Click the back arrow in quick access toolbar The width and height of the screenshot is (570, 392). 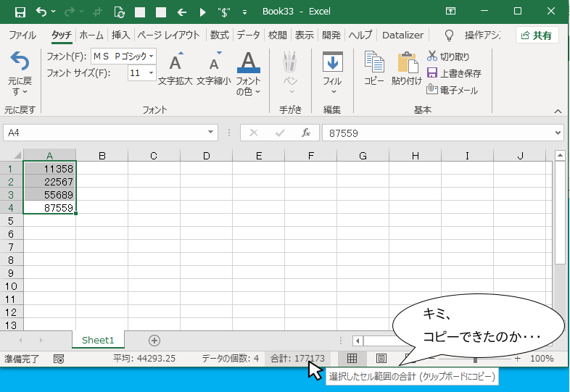(182, 12)
